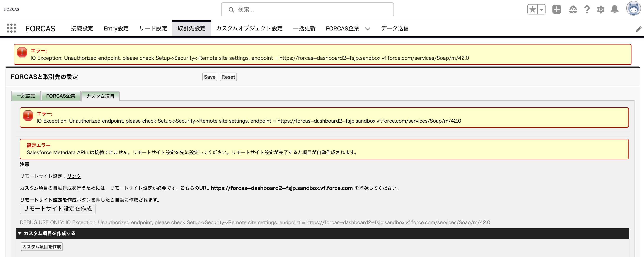Open the 接続設定 navigation item
The height and width of the screenshot is (257, 644).
(x=82, y=28)
